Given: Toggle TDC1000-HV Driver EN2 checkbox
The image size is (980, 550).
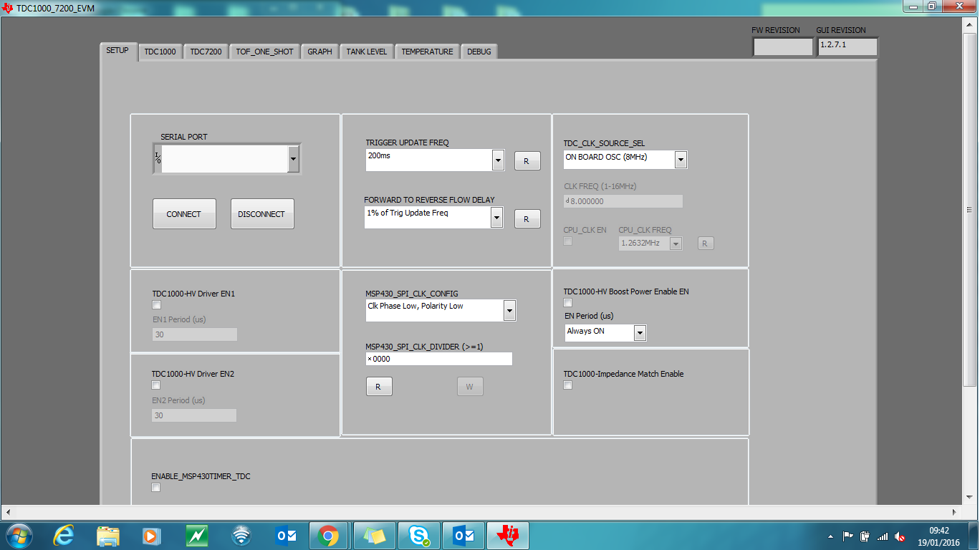Looking at the screenshot, I should click(x=156, y=385).
